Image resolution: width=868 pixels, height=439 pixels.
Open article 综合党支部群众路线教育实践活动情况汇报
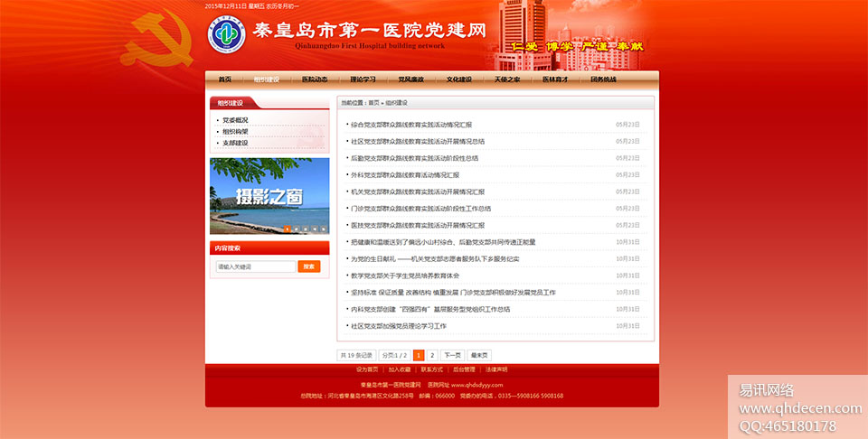click(411, 125)
